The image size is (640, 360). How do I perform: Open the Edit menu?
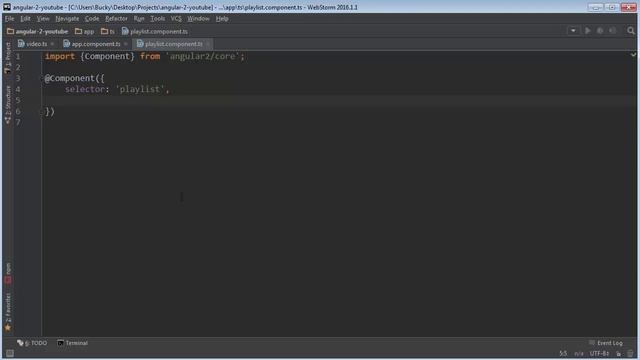[x=25, y=19]
